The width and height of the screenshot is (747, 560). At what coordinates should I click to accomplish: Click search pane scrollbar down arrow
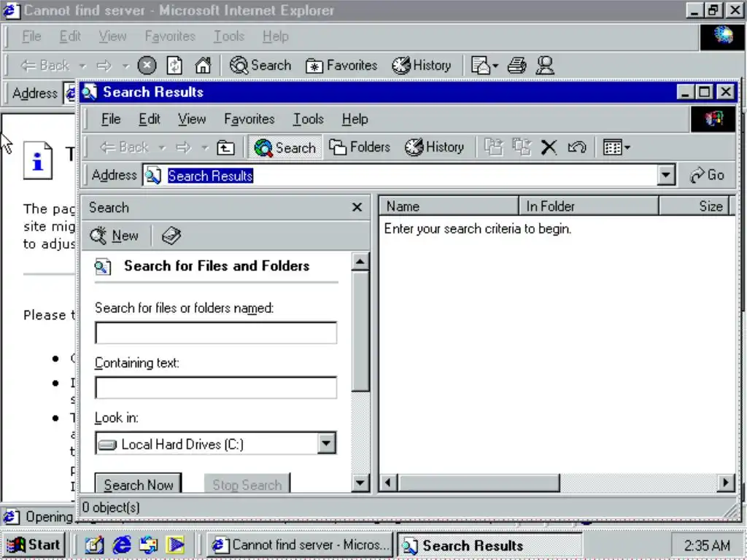360,483
